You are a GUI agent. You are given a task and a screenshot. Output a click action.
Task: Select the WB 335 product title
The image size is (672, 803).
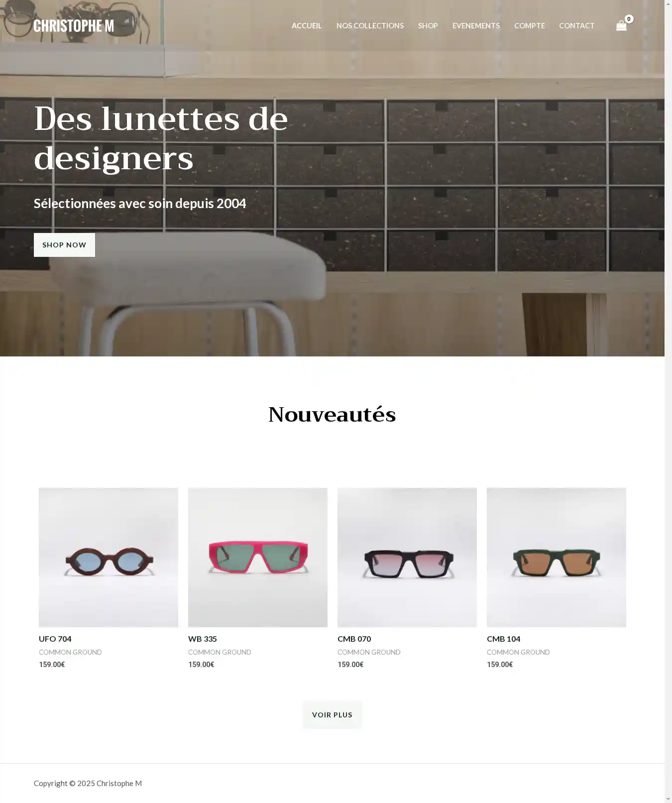pos(203,639)
